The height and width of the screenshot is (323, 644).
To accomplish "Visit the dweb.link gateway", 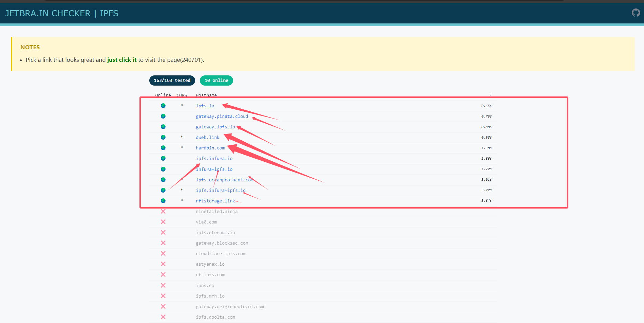I will tap(208, 137).
